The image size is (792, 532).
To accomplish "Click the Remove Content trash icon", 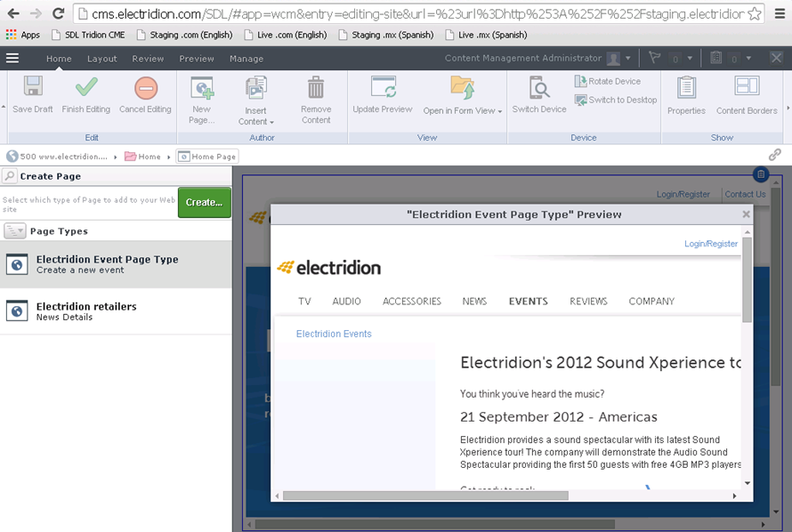I will 316,87.
